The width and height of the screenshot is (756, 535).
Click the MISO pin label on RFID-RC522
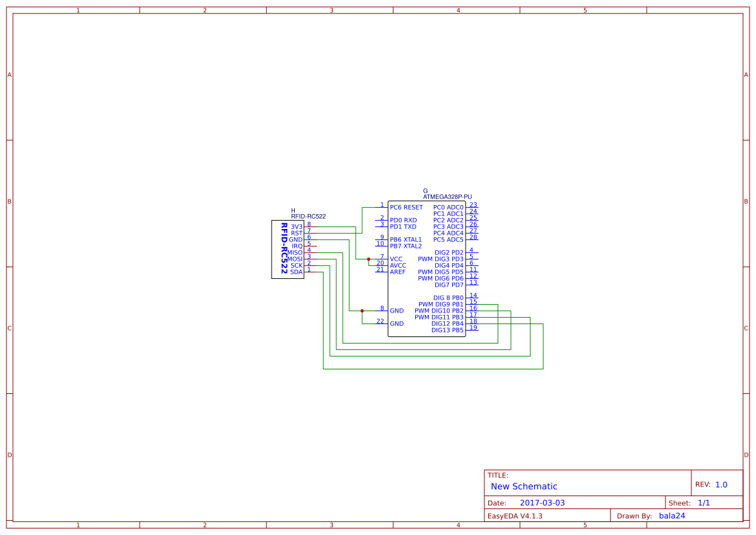[294, 252]
